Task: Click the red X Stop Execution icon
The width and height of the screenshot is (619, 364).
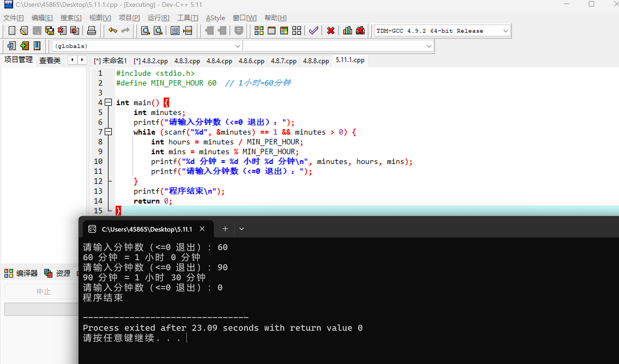Action: (x=330, y=31)
